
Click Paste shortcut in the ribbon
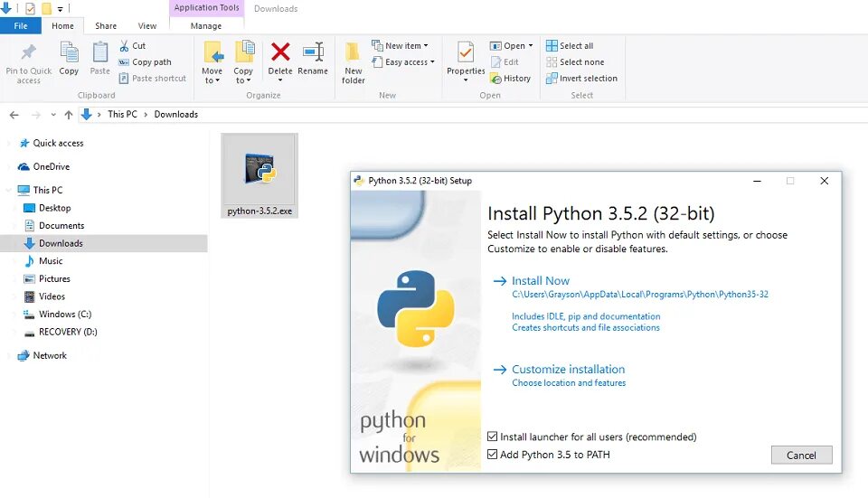(x=153, y=78)
